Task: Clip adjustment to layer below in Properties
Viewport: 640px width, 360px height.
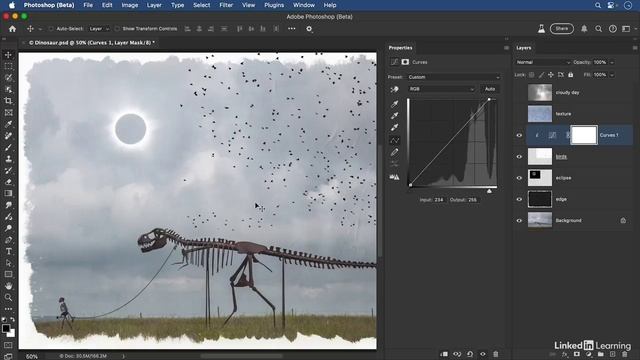Action: pos(444,354)
